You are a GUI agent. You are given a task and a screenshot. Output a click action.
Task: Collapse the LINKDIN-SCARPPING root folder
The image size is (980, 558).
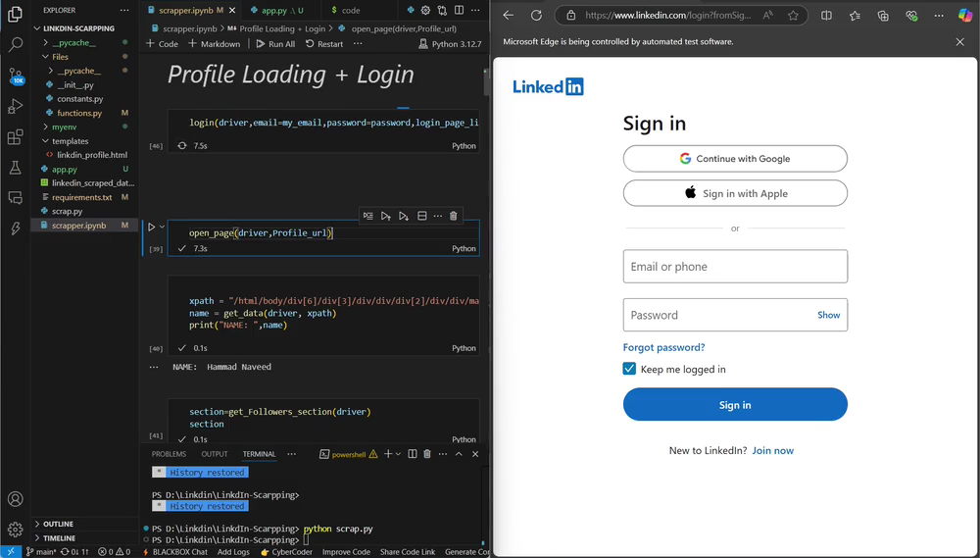(x=74, y=28)
